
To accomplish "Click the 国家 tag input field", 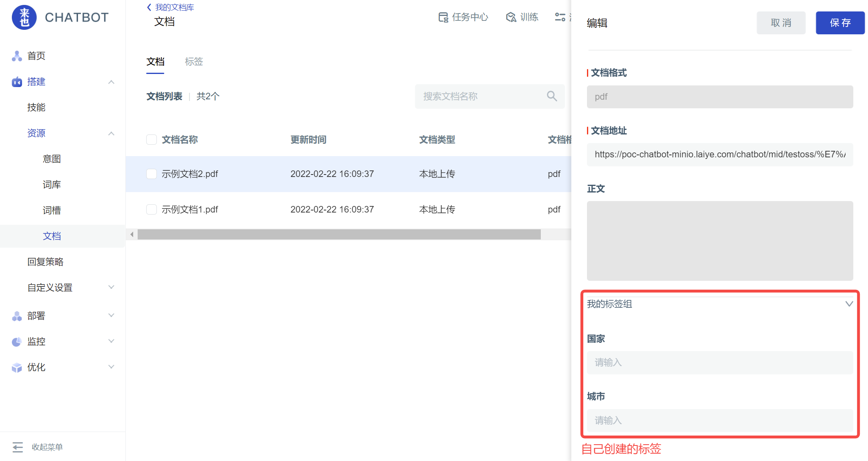I will pyautogui.click(x=720, y=363).
